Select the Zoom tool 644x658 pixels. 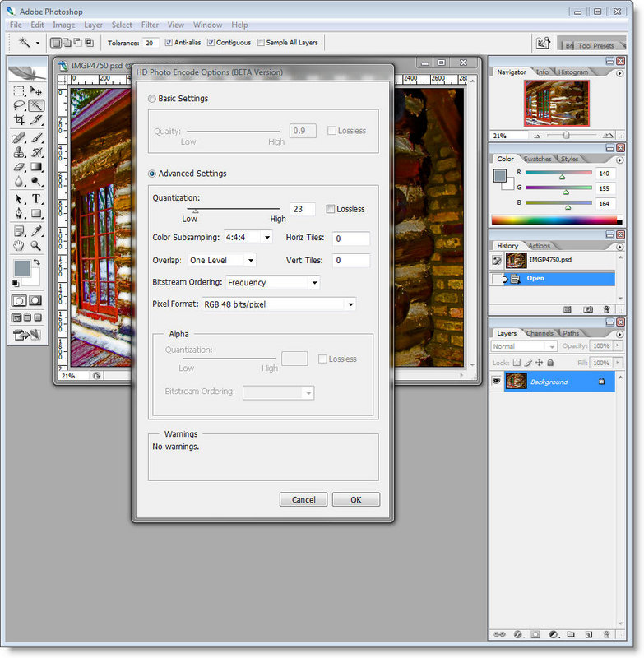pyautogui.click(x=36, y=246)
